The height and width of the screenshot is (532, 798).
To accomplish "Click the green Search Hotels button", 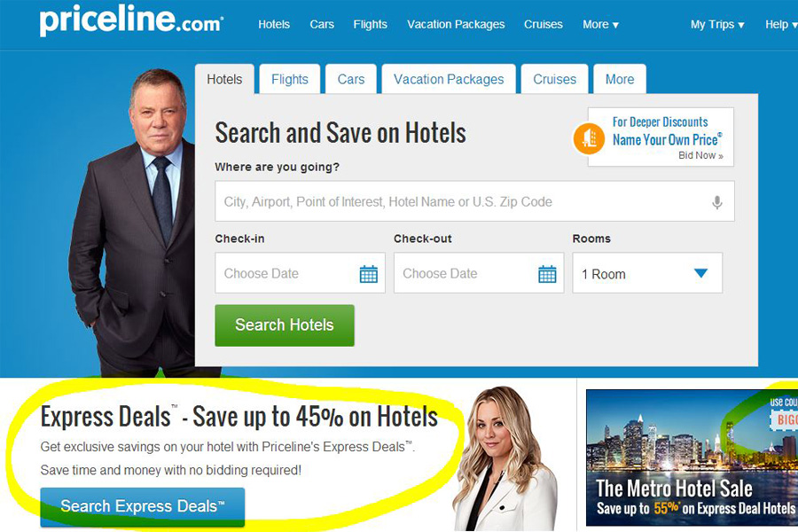I will point(285,325).
